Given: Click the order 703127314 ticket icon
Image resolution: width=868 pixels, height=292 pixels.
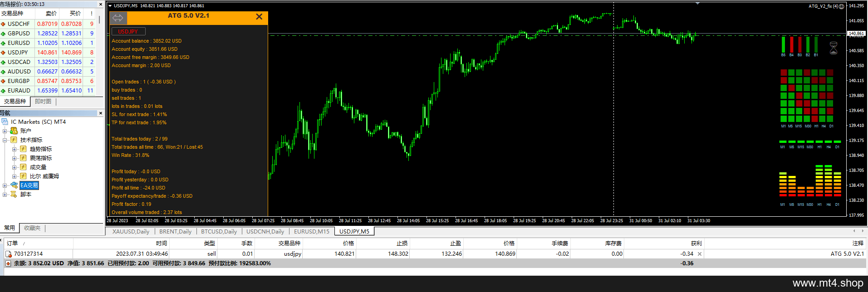Looking at the screenshot, I should click(8, 254).
